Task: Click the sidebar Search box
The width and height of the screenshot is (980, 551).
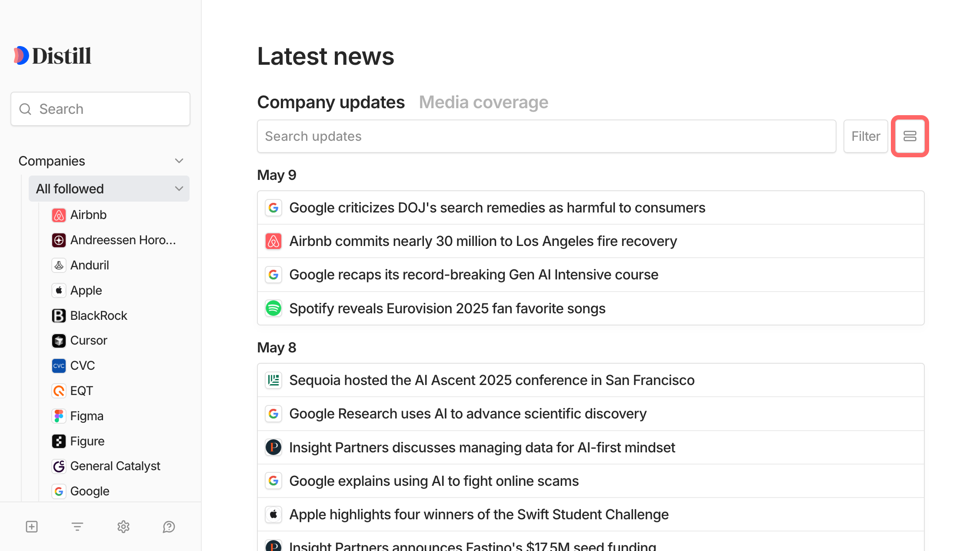Action: coord(100,109)
